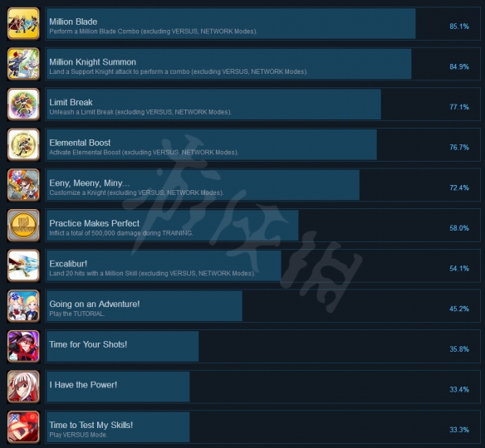The height and width of the screenshot is (448, 485).
Task: Select the Time for Your Shots icon
Action: point(23,347)
